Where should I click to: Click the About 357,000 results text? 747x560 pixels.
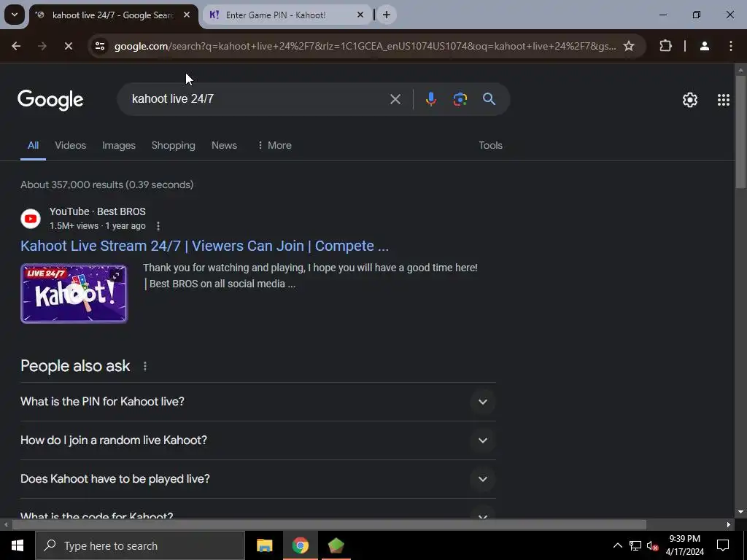coord(107,184)
